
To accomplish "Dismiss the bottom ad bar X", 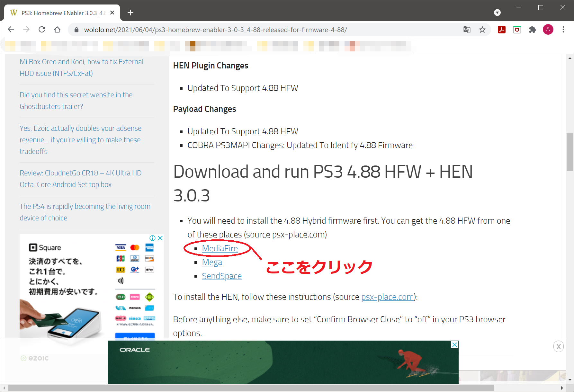I will tap(559, 346).
